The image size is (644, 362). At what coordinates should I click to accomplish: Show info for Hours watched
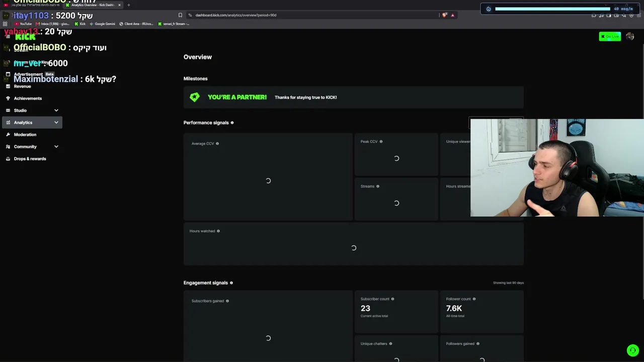point(218,231)
